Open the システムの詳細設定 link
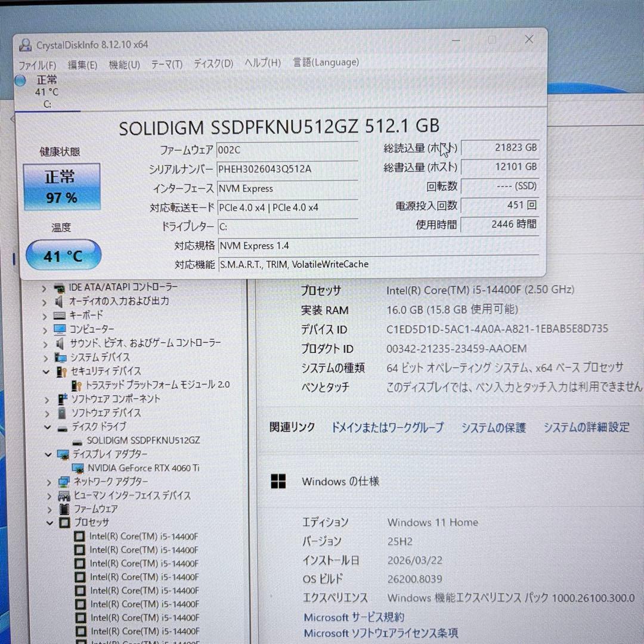 586,428
